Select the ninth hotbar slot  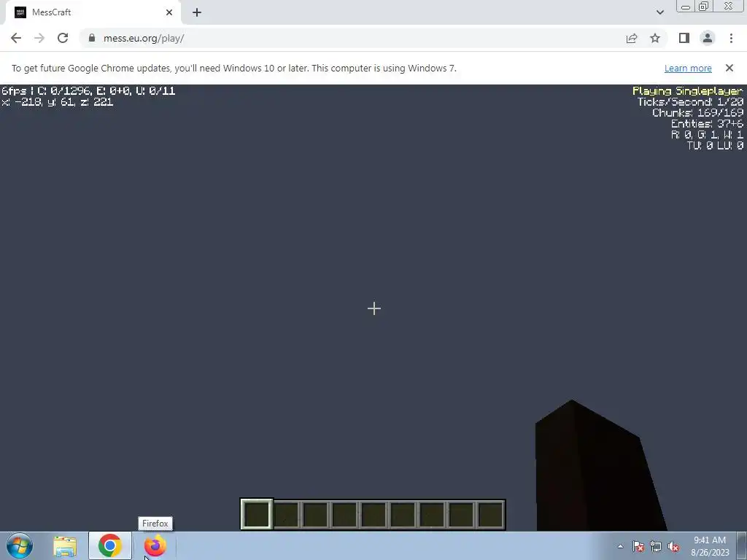click(x=490, y=514)
